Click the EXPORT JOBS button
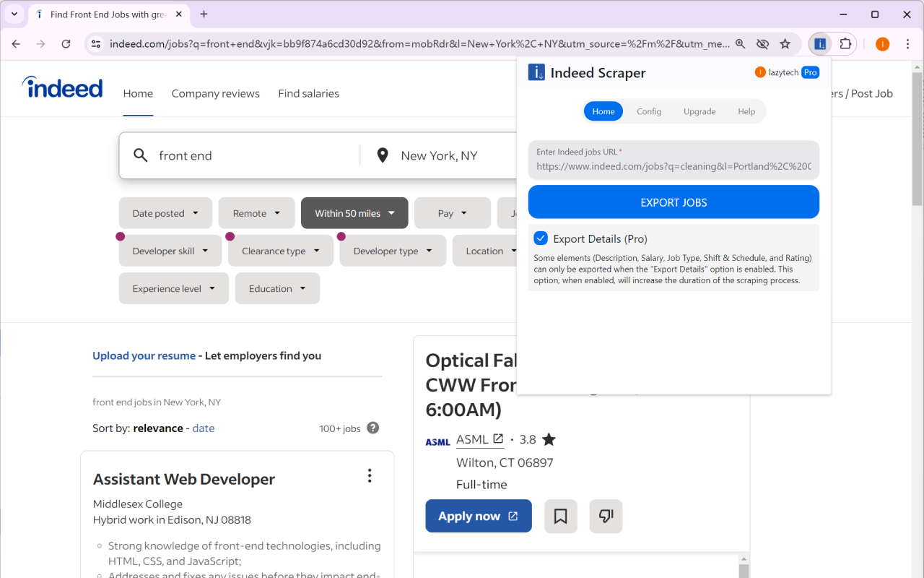 tap(674, 202)
